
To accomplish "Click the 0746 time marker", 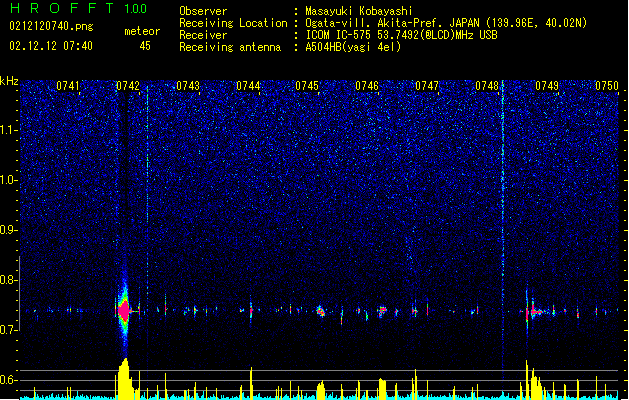I will (x=367, y=86).
